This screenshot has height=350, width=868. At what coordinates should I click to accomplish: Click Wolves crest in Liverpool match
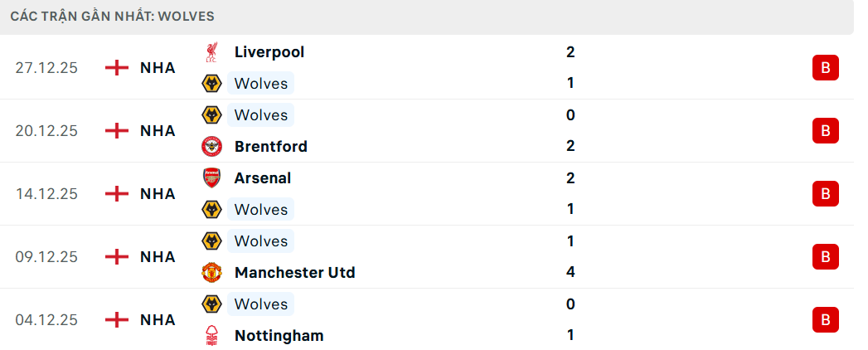point(212,84)
